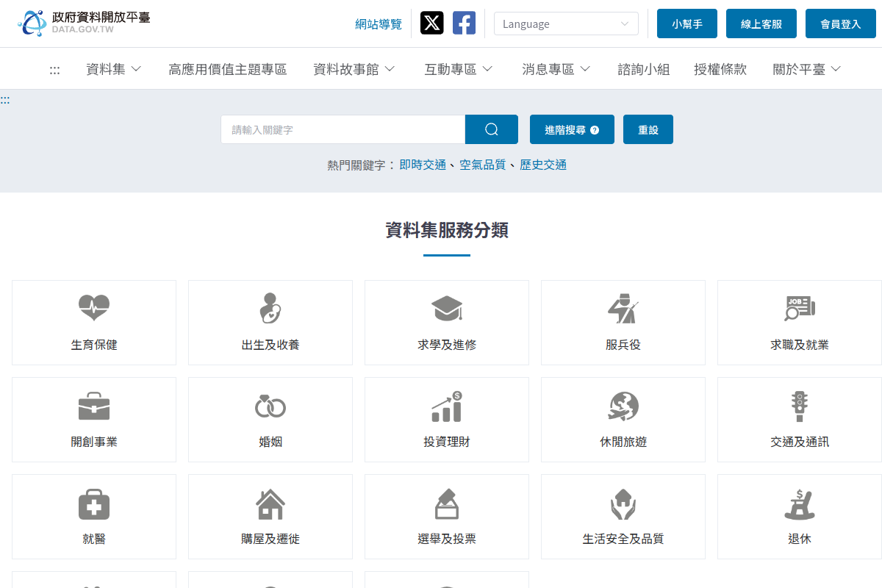Click the 重設 reset button
882x588 pixels.
[648, 129]
